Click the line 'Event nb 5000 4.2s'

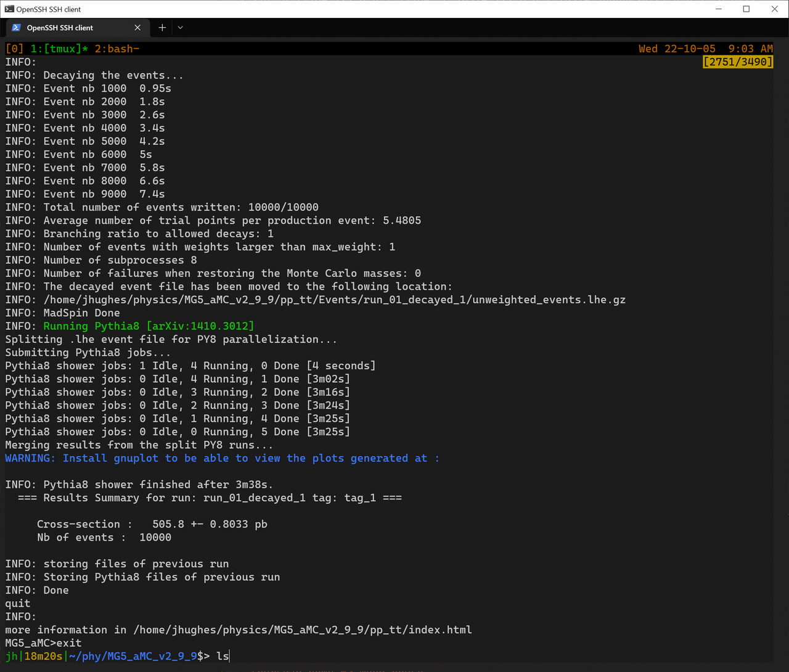tap(85, 141)
